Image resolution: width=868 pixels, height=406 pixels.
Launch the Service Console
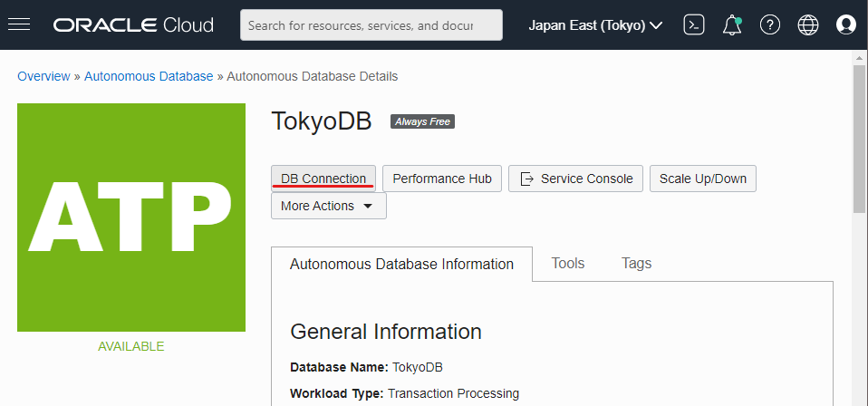point(576,179)
